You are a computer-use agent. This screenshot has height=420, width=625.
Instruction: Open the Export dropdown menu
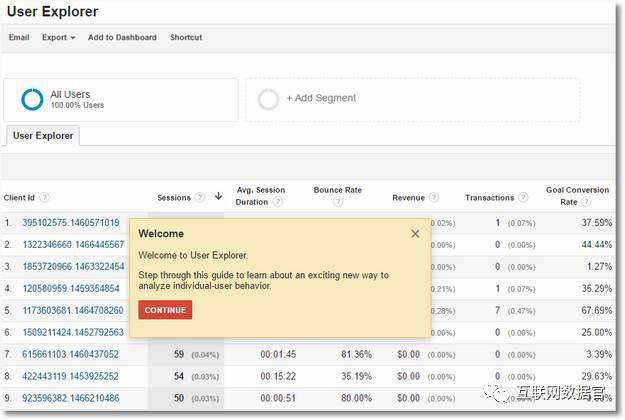[x=58, y=38]
